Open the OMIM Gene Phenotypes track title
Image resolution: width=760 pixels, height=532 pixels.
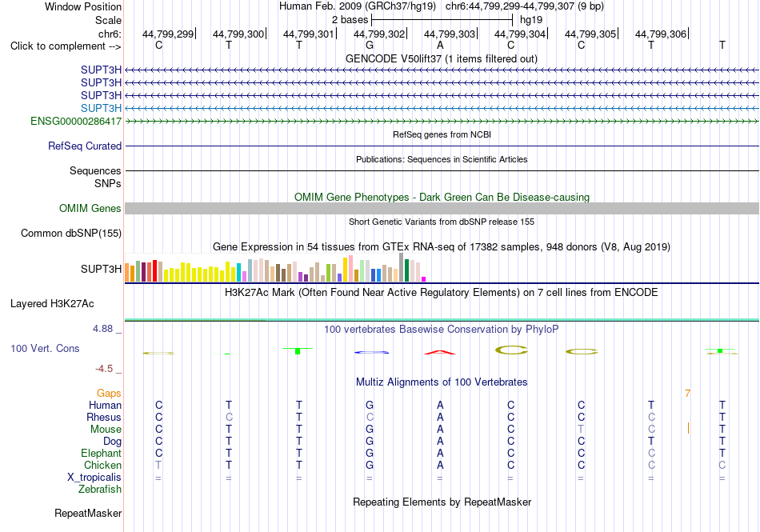click(442, 197)
